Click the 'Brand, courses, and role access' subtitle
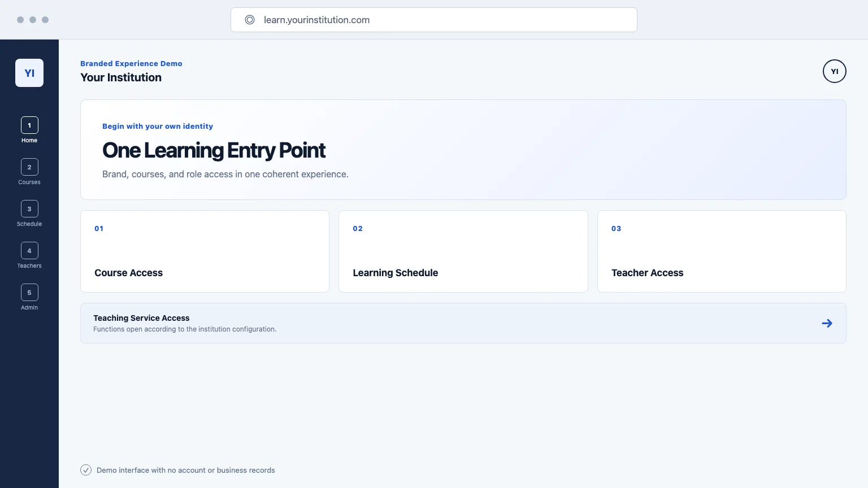This screenshot has height=488, width=868. (225, 174)
